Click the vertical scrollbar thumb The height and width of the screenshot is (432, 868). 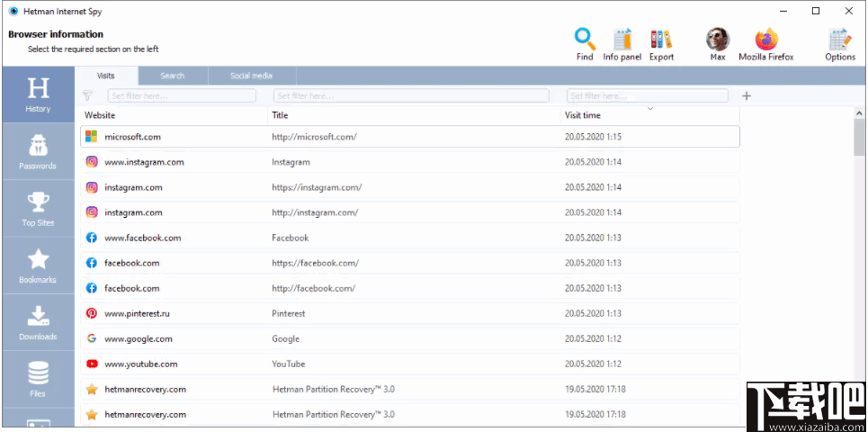click(859, 139)
